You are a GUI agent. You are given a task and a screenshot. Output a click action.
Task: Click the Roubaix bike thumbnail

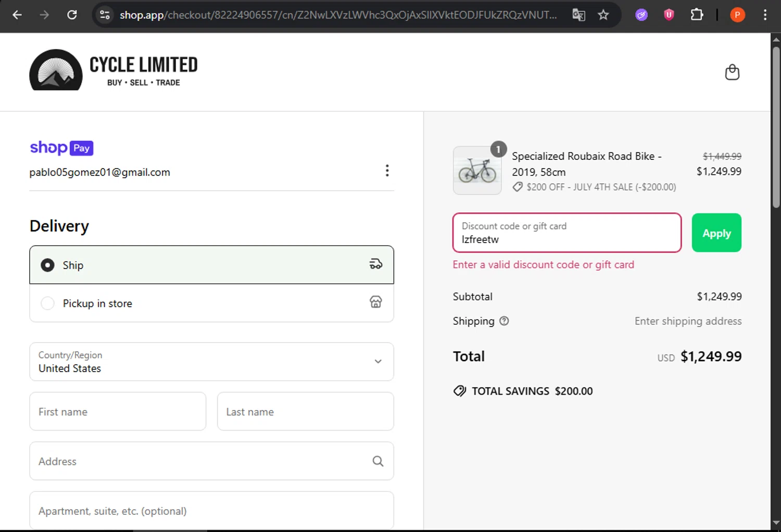pyautogui.click(x=477, y=170)
